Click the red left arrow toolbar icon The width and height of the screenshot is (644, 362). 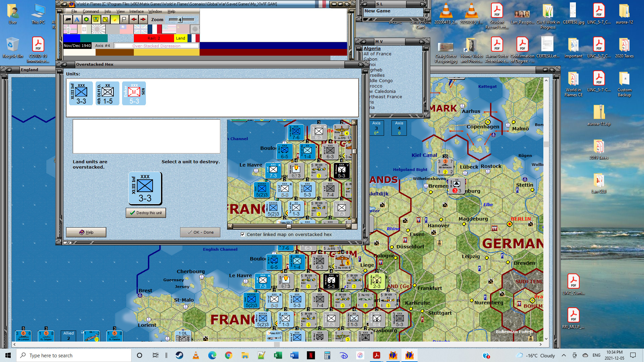click(134, 19)
